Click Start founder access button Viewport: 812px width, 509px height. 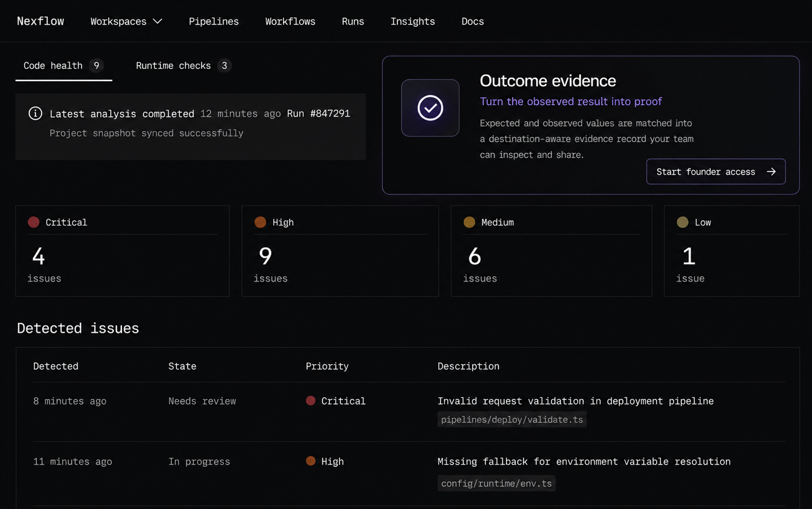pos(716,171)
